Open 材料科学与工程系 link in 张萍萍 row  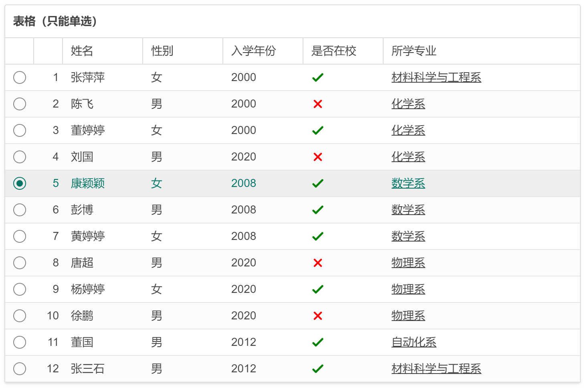(436, 77)
